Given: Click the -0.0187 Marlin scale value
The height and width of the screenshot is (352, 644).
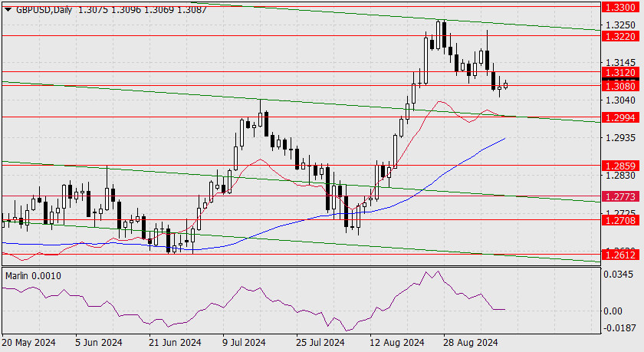Looking at the screenshot, I should click(x=618, y=328).
